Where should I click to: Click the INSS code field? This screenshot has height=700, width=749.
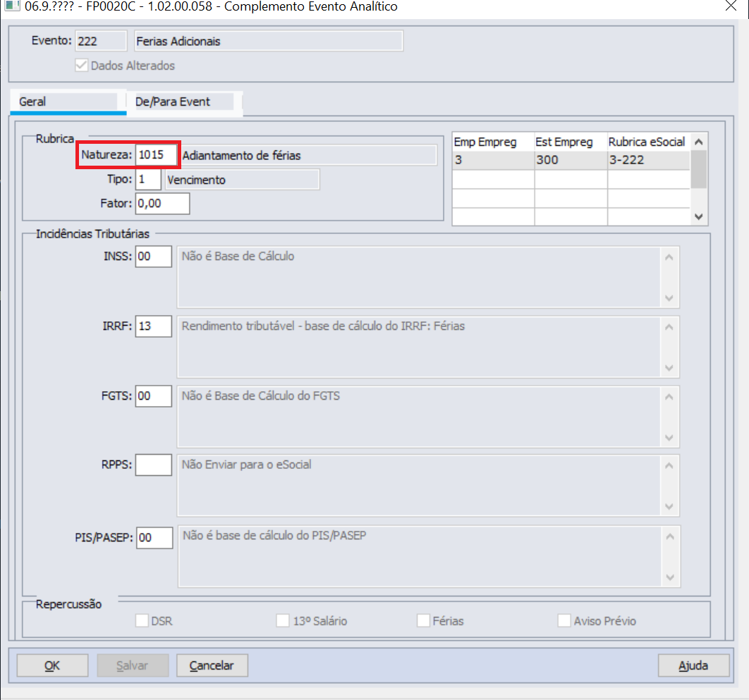[x=153, y=257]
